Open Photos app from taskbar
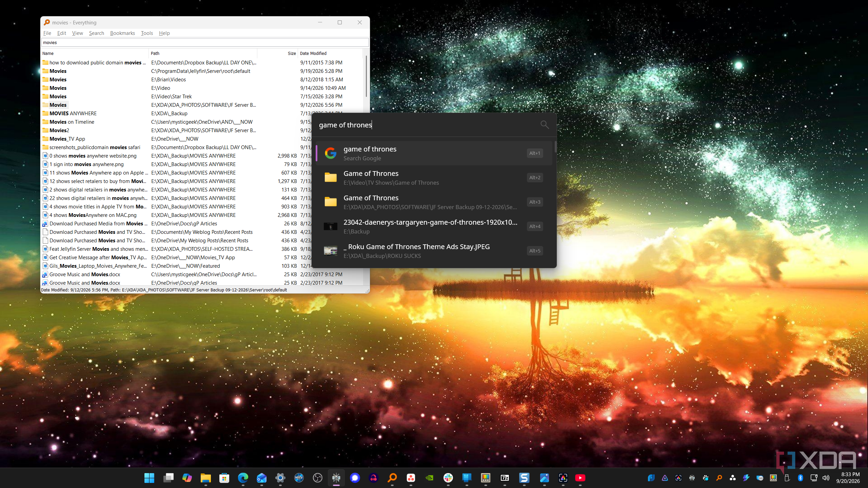868x488 pixels. 545,478
